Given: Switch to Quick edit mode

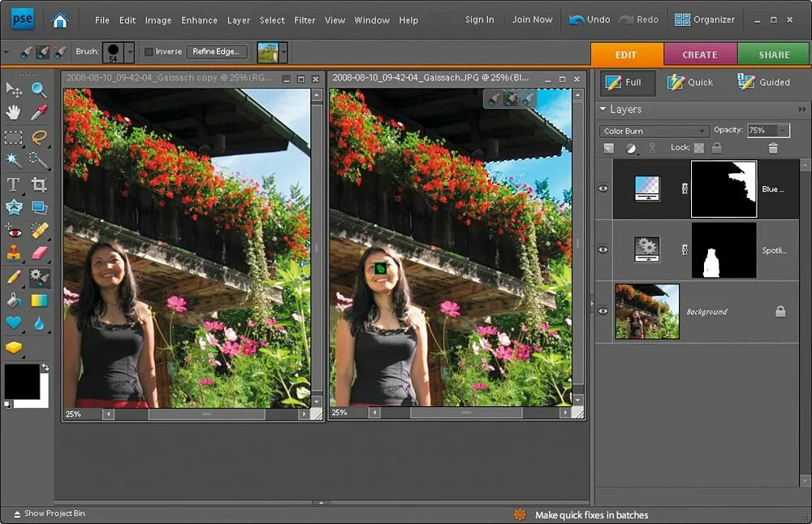Looking at the screenshot, I should coord(690,82).
